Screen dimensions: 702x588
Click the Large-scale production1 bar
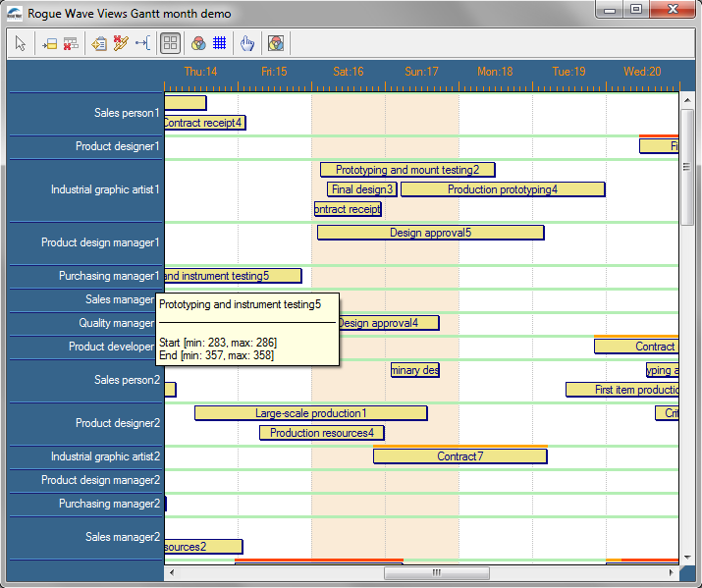coord(310,413)
